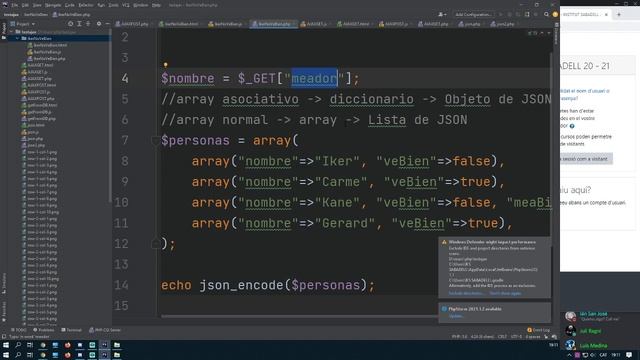
Task: Open the Run menu
Action: tap(101, 5)
